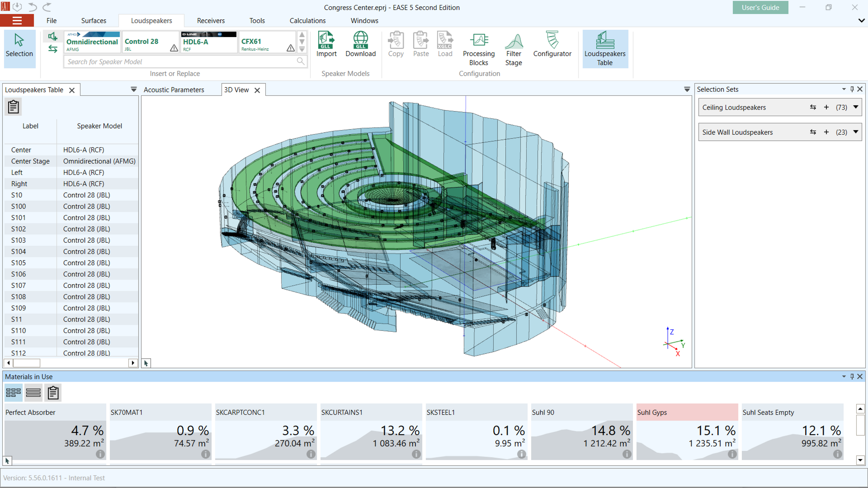Add selection to Side Wall Loudspeakers set

click(826, 132)
